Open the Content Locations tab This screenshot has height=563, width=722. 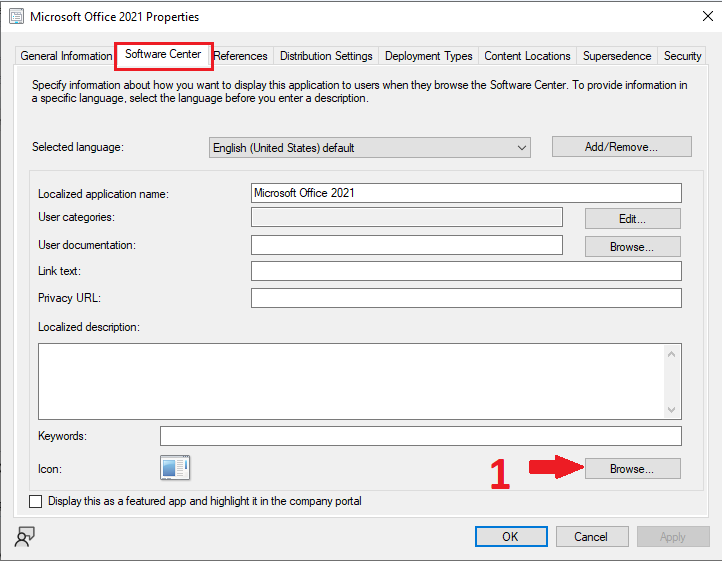[527, 56]
